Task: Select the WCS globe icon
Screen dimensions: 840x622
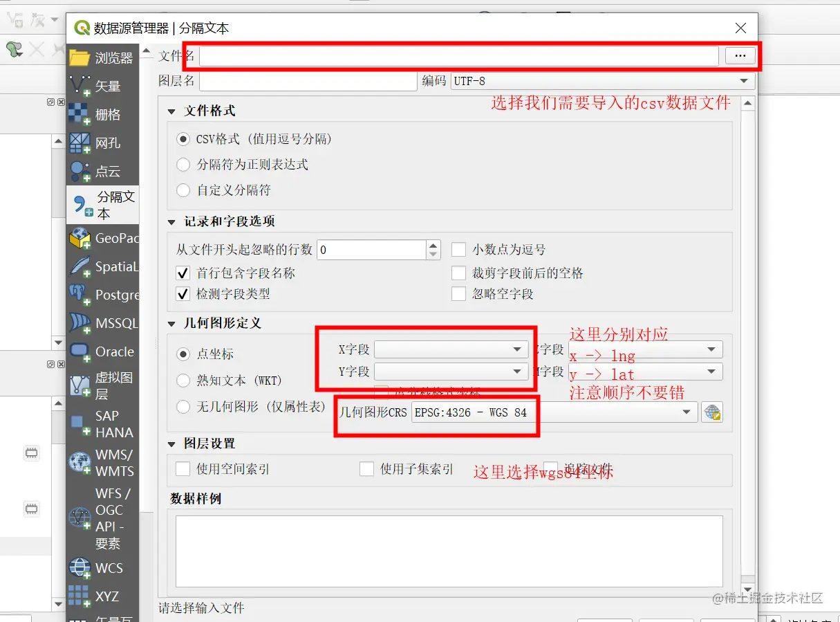Action: (x=80, y=568)
